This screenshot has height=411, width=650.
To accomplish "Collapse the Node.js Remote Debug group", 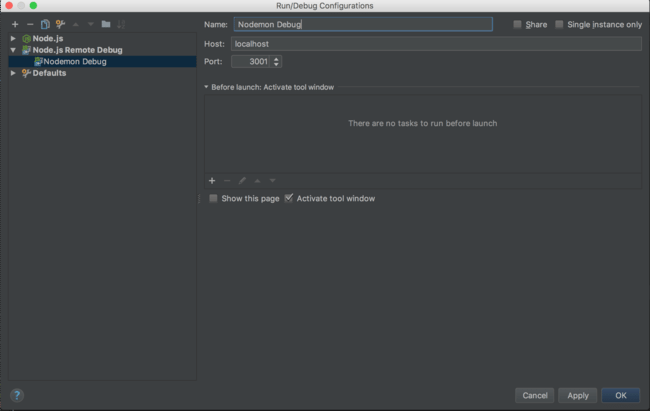I will tap(13, 50).
